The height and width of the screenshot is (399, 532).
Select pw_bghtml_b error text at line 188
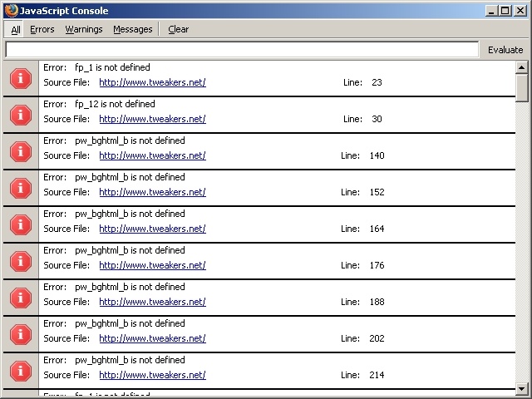coord(130,288)
